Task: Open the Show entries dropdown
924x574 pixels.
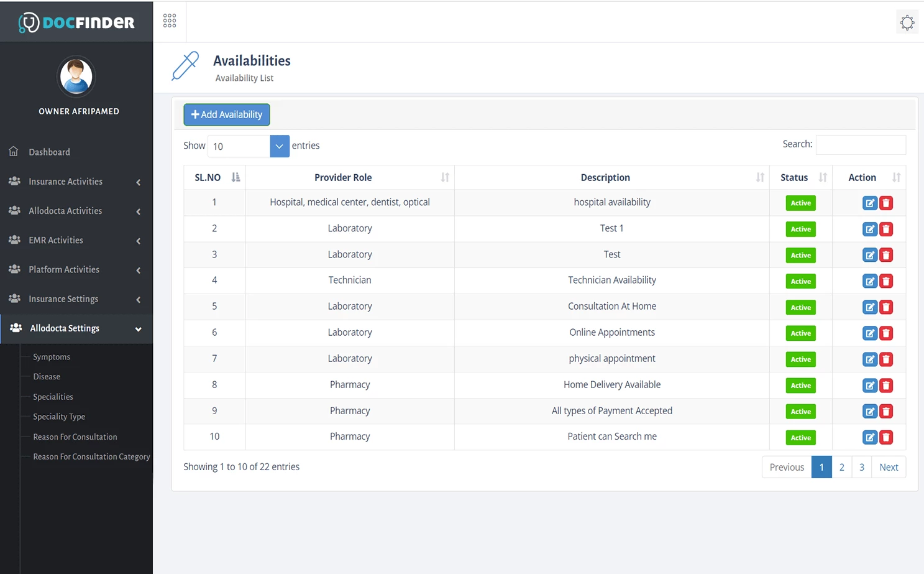Action: pos(279,146)
